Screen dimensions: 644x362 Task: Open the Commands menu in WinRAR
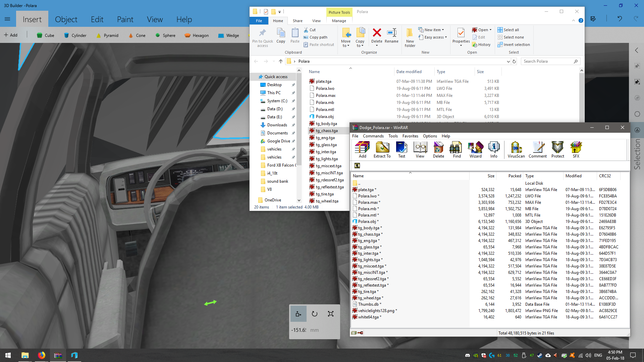373,136
